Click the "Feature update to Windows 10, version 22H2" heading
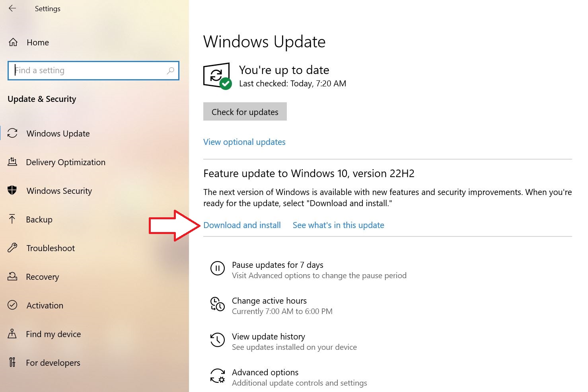The image size is (588, 392). pyautogui.click(x=309, y=174)
